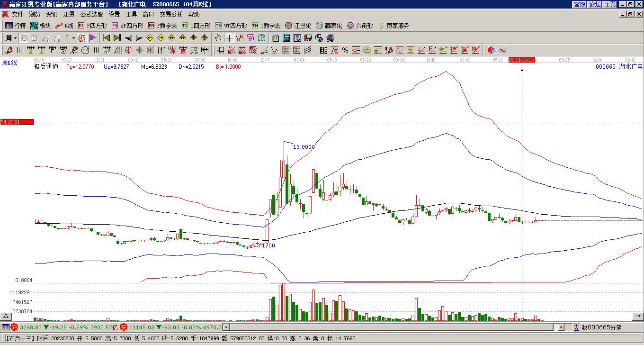
Task: Open the T数字表 tool
Action: click(x=266, y=26)
